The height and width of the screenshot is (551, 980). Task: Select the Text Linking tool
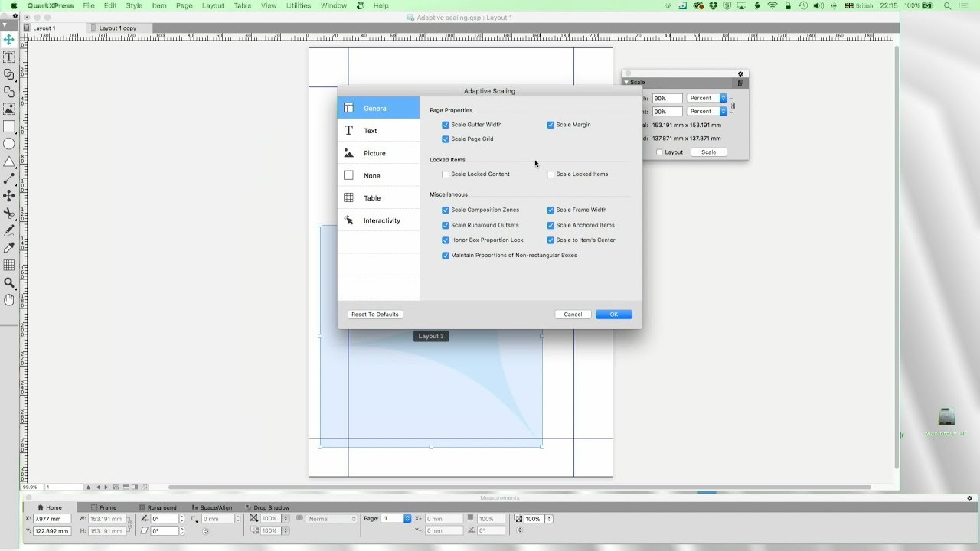(9, 74)
